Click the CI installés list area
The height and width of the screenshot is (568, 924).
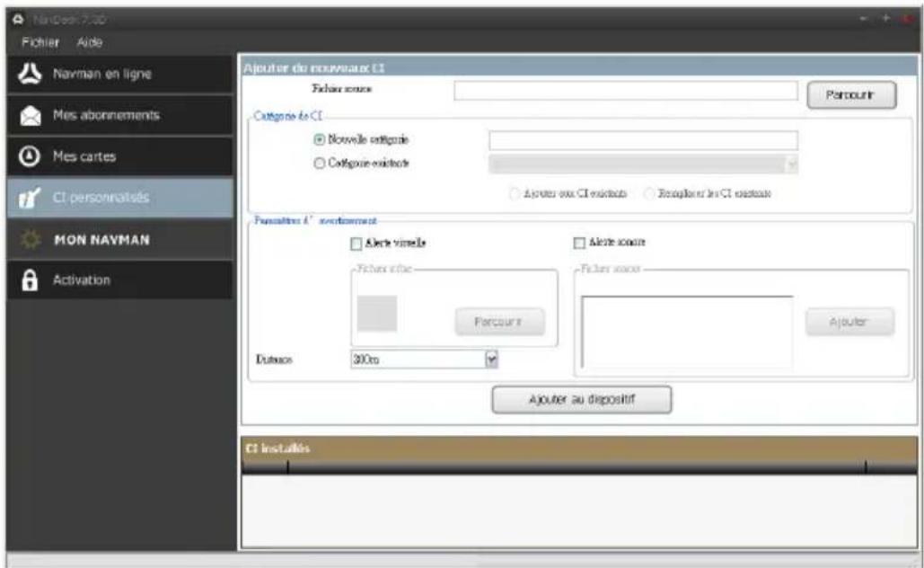coord(579,510)
